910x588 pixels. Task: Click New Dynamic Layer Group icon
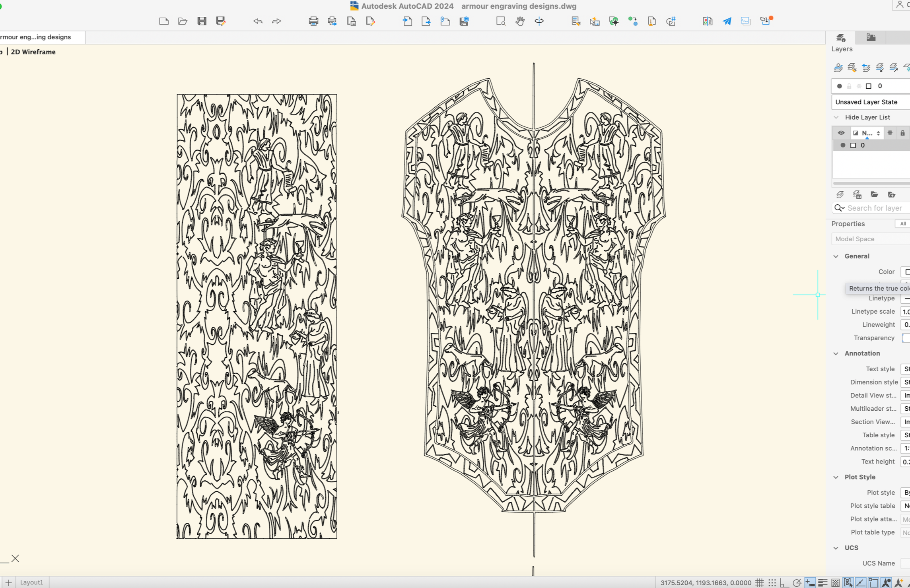click(x=892, y=195)
